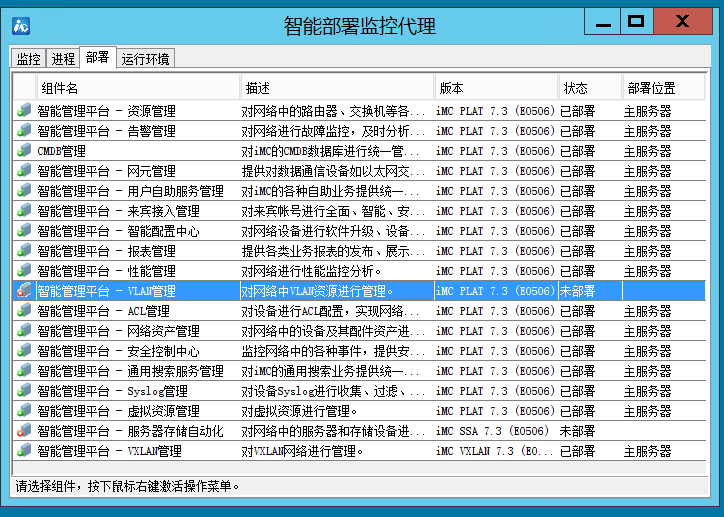
Task: Click component icon of ACL管理 row
Action: pos(24,311)
